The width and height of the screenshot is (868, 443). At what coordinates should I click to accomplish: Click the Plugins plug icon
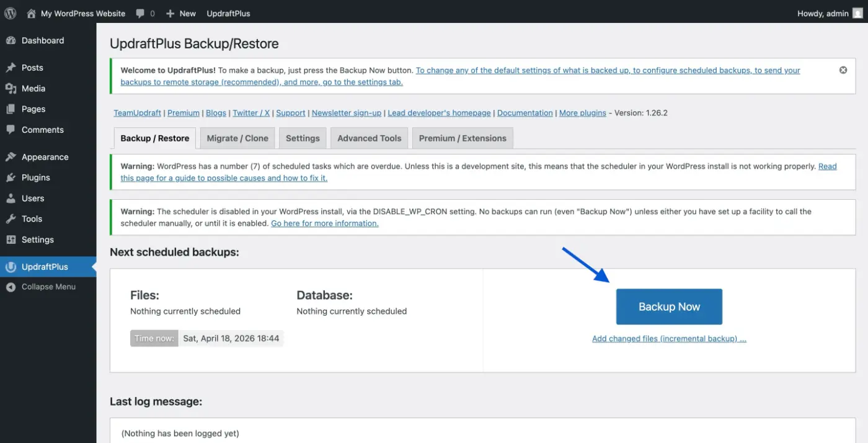click(x=11, y=177)
